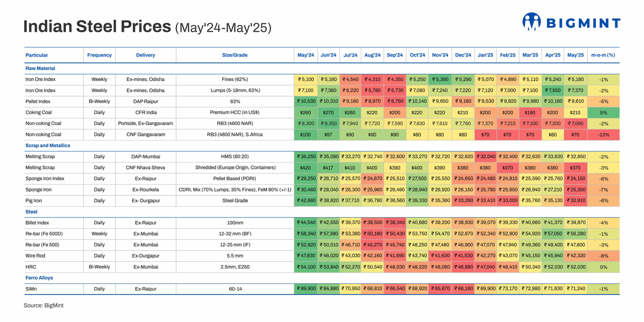Image resolution: width=644 pixels, height=322 pixels.
Task: Click the -13% m-o-m red cell
Action: (x=603, y=135)
